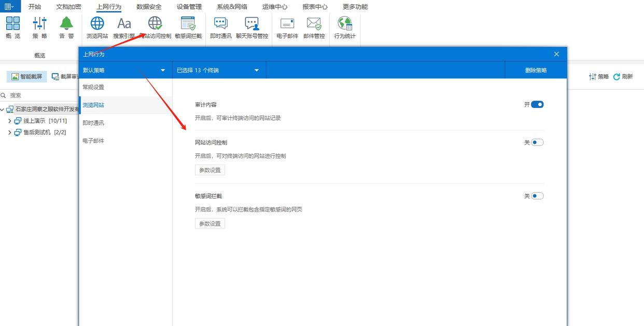Image resolution: width=644 pixels, height=326 pixels.
Task: Enable the 网站访问控制 switch
Action: click(537, 142)
